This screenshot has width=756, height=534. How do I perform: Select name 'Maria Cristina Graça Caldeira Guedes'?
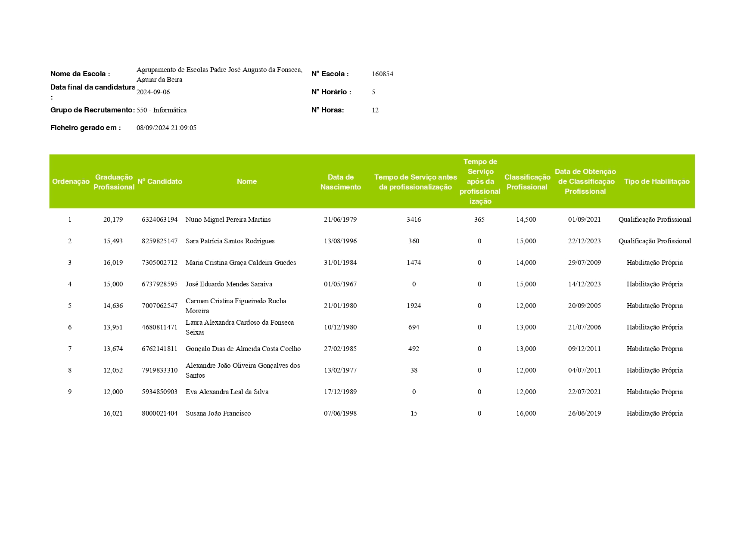click(241, 263)
